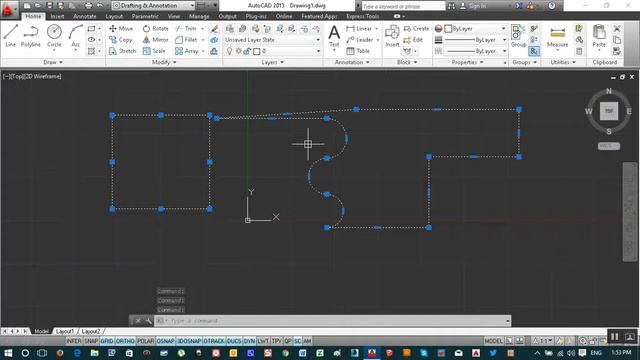Activate the Stretch command

tap(122, 51)
